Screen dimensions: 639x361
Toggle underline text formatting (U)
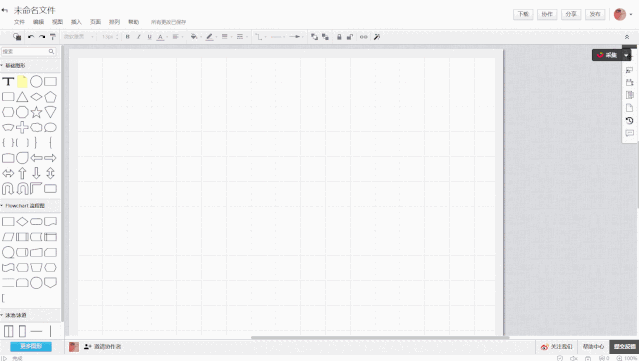(150, 37)
